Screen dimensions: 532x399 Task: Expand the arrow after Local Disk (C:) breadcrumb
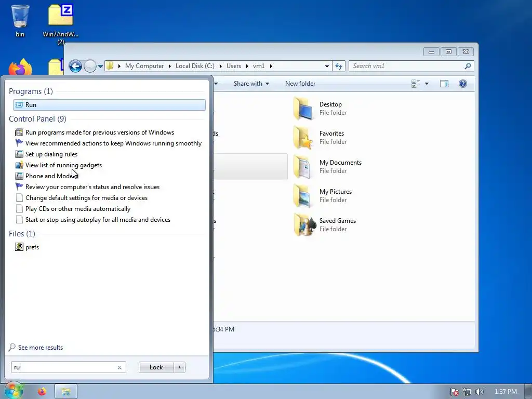[220, 66]
